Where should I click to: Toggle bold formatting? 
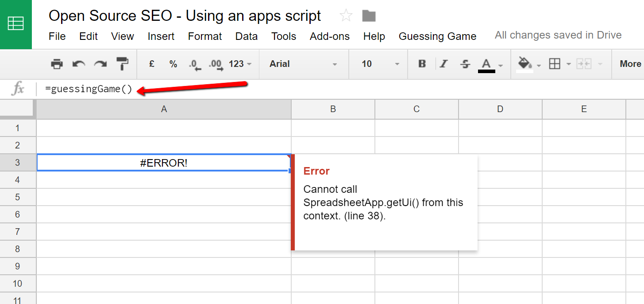pyautogui.click(x=421, y=64)
